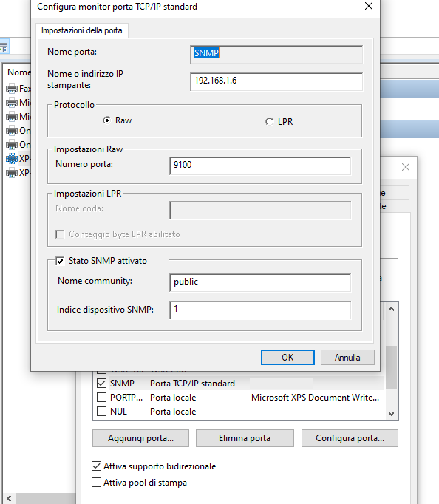Image resolution: width=439 pixels, height=504 pixels.
Task: Click the Annulla button
Action: (347, 358)
